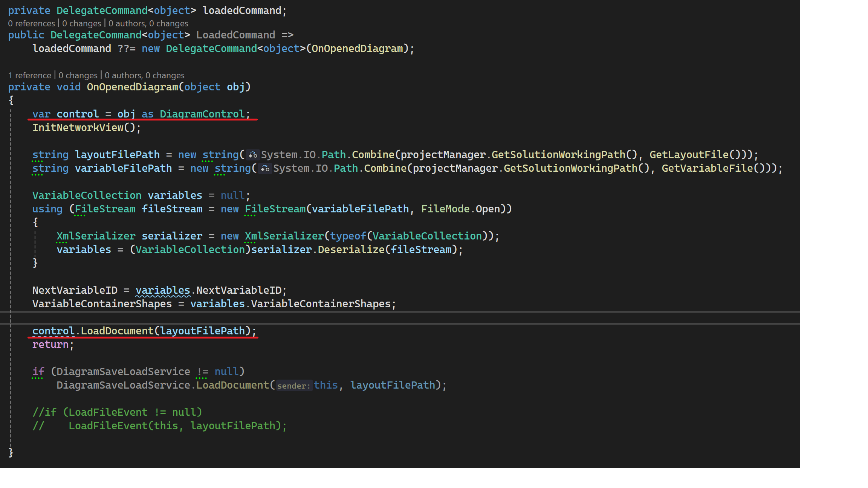Click the OnOpenedDiagram method name in its declaration
The width and height of the screenshot is (868, 488).
[x=132, y=87]
